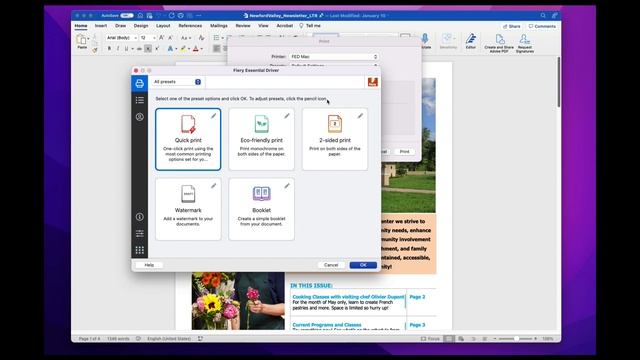Toggle the AutoSave switch in title bar
640x360 pixels.
127,16
